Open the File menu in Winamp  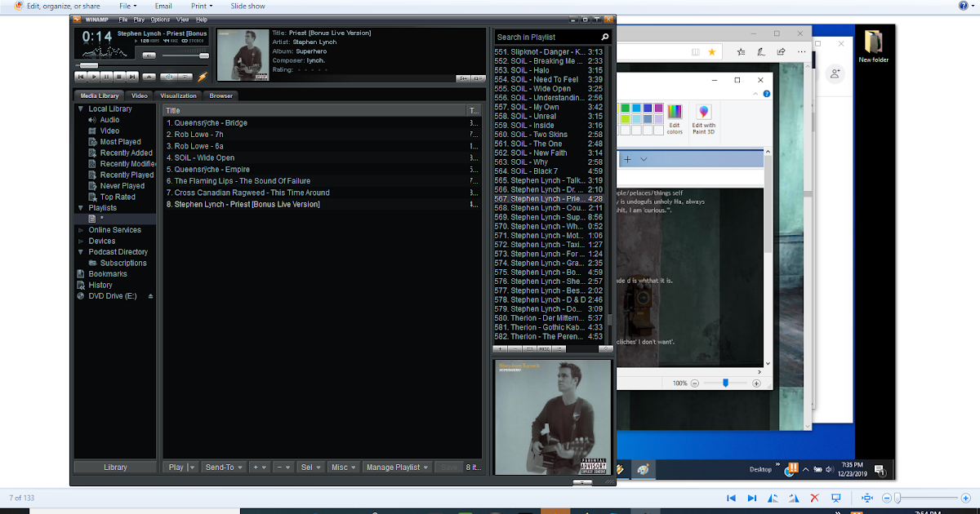[122, 19]
